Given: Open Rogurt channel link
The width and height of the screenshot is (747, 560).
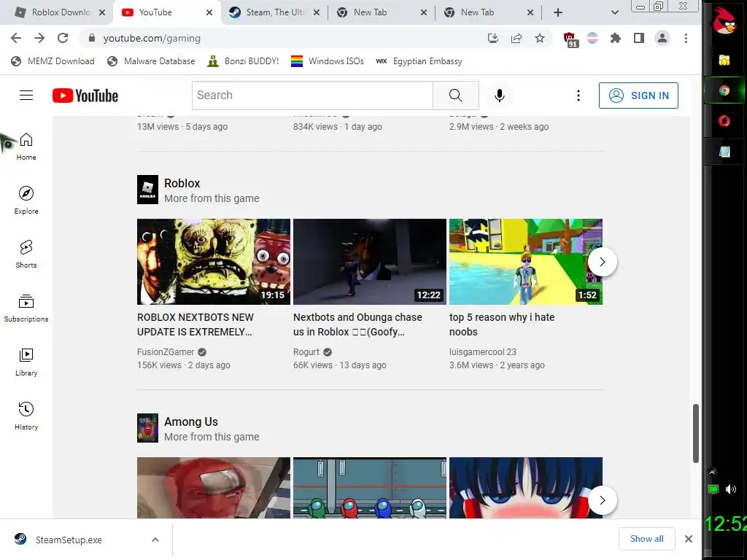Looking at the screenshot, I should point(306,352).
